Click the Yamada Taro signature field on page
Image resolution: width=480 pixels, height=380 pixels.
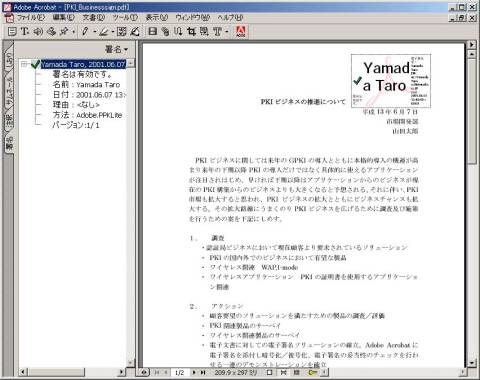point(391,81)
